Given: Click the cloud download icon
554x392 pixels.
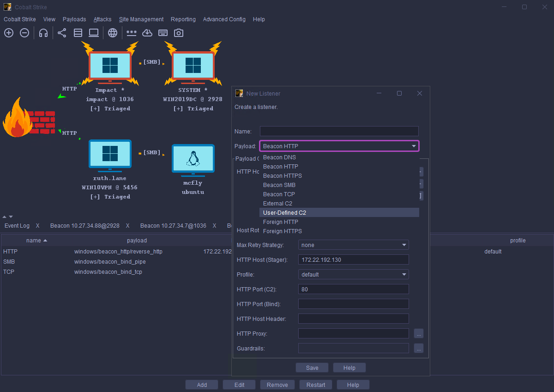Looking at the screenshot, I should [147, 33].
